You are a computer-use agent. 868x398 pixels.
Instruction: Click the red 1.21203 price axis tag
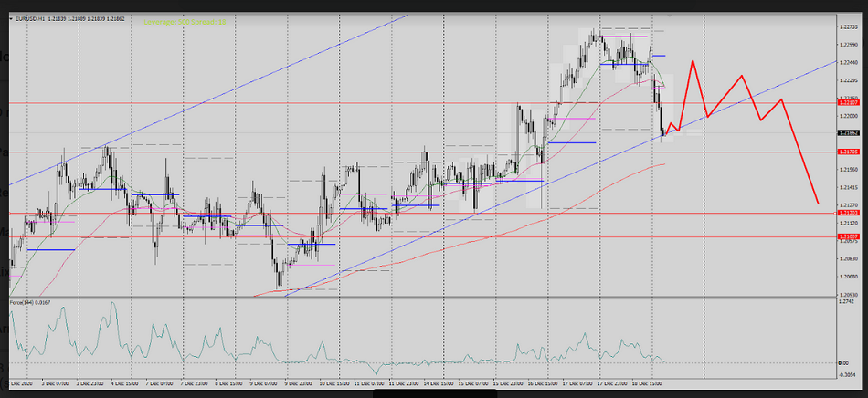coord(850,213)
